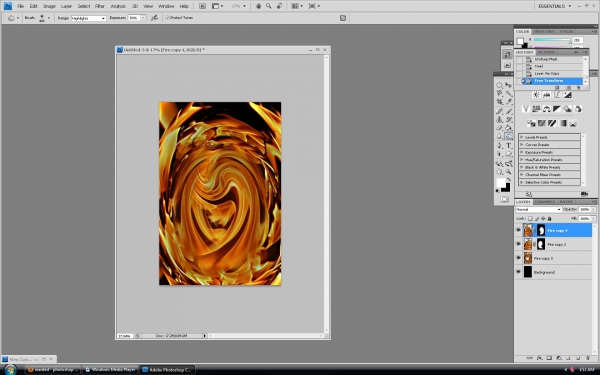Hide the Fire copy 4 layer
The height and width of the screenshot is (375, 600).
tap(518, 230)
